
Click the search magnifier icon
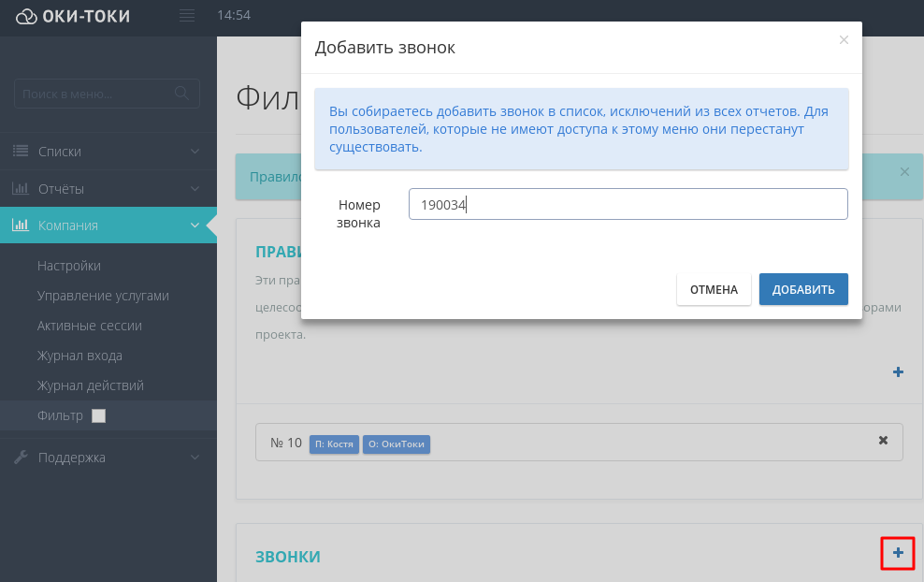pos(182,94)
